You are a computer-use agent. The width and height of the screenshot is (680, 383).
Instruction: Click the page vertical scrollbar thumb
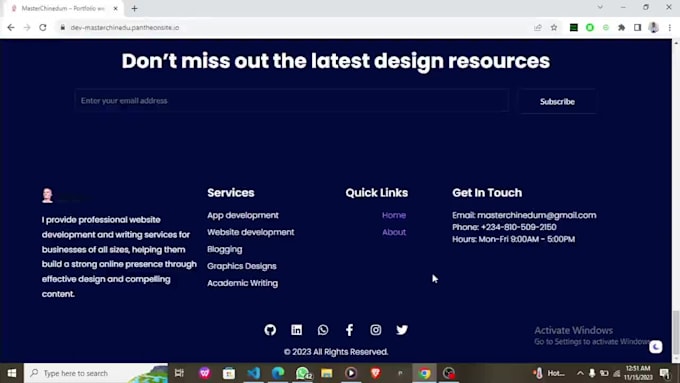[x=676, y=332]
